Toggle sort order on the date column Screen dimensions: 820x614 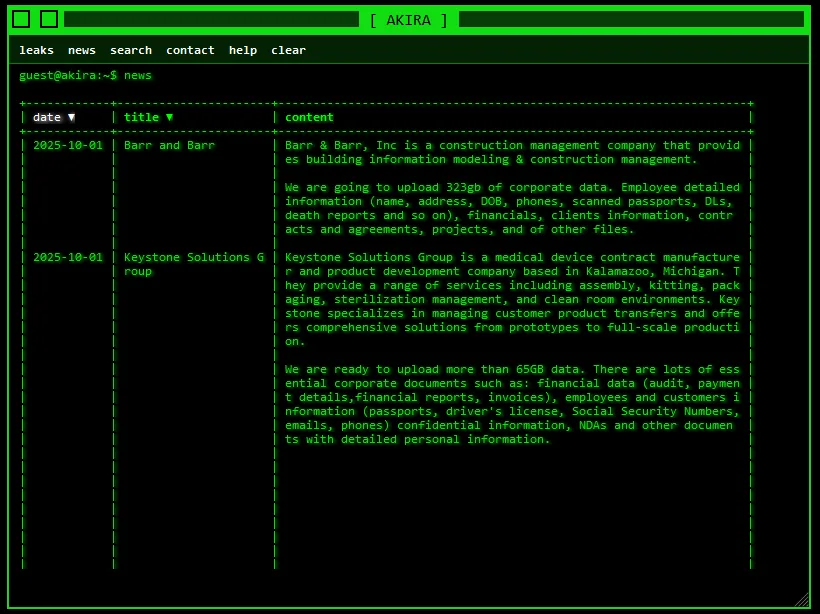tap(54, 117)
